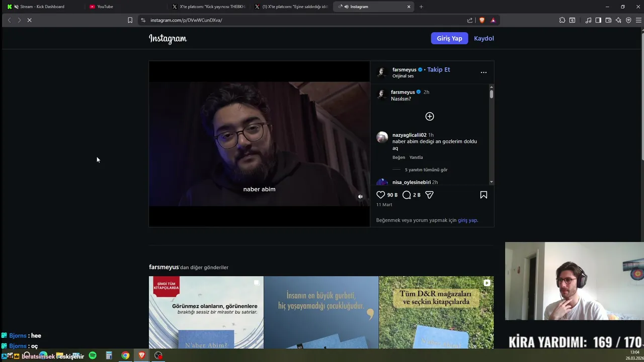Click the Brave icon in the taskbar
This screenshot has width=644, height=362.
tap(142, 355)
